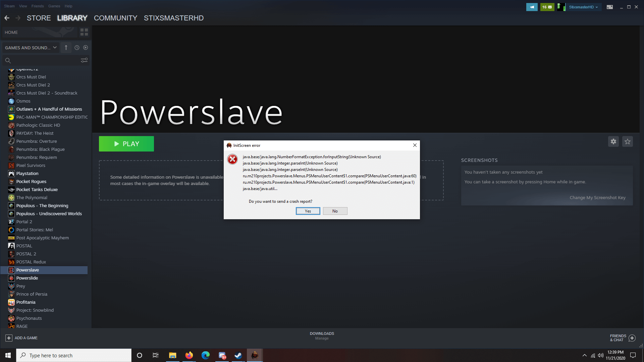Open Windows notification center icon
Screen dimensions: 644x362
tap(633, 355)
